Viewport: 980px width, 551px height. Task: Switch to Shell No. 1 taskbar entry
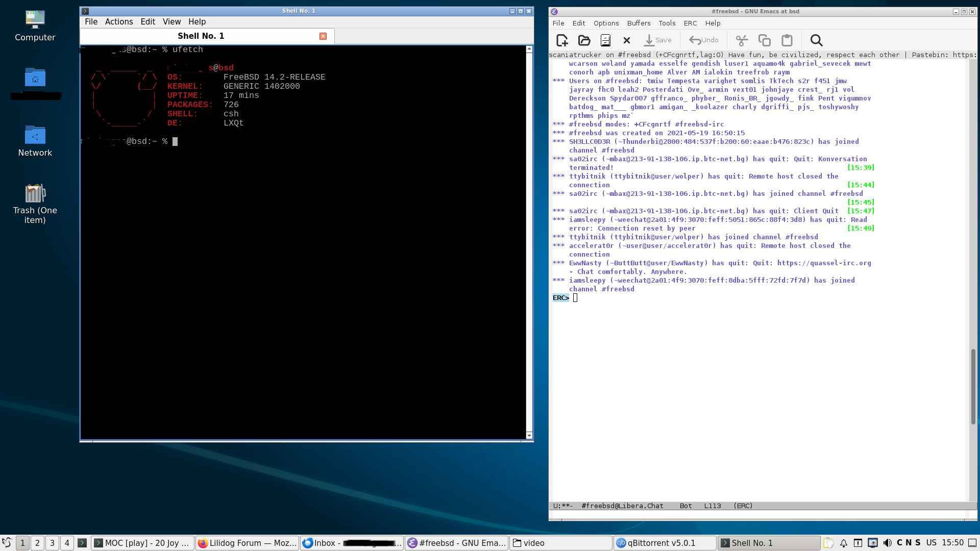point(769,543)
